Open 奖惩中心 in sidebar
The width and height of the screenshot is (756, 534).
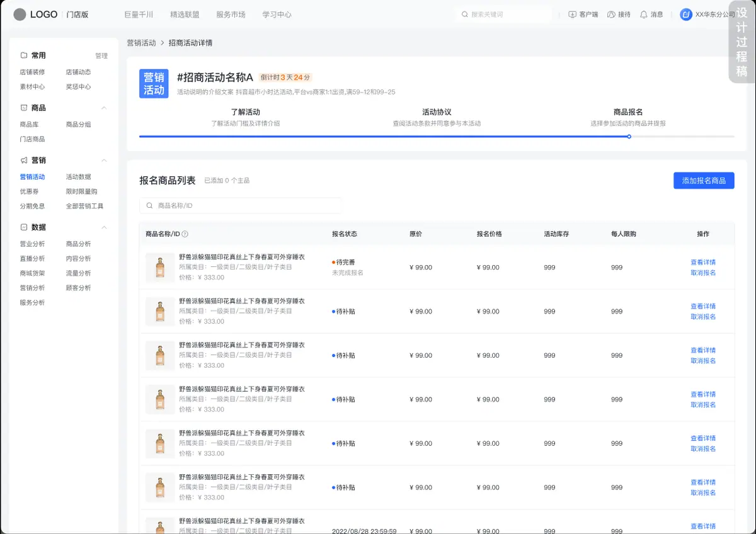[x=78, y=86]
